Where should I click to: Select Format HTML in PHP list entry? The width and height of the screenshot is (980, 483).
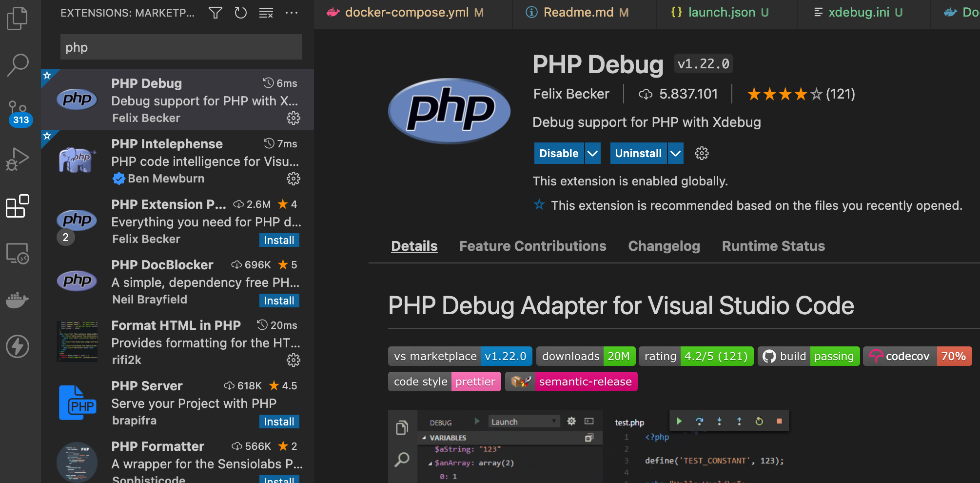point(177,342)
